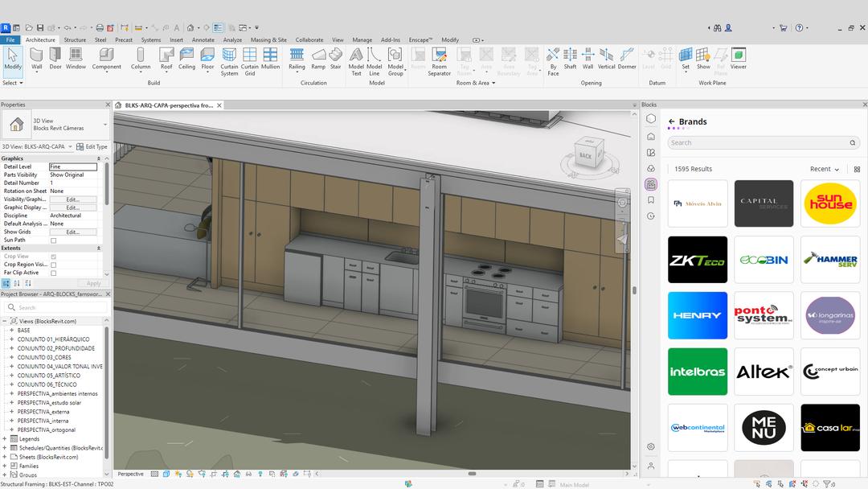Enable the Crop Region Visible checkbox
The width and height of the screenshot is (868, 489).
(x=54, y=265)
